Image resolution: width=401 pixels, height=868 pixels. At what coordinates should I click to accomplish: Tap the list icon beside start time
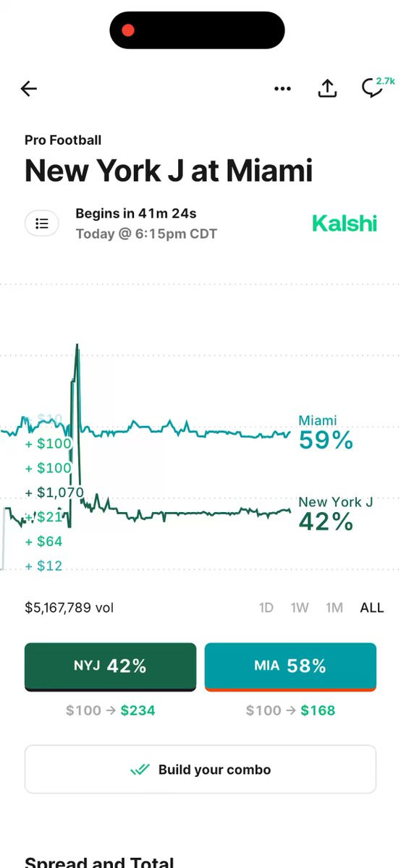click(x=42, y=224)
